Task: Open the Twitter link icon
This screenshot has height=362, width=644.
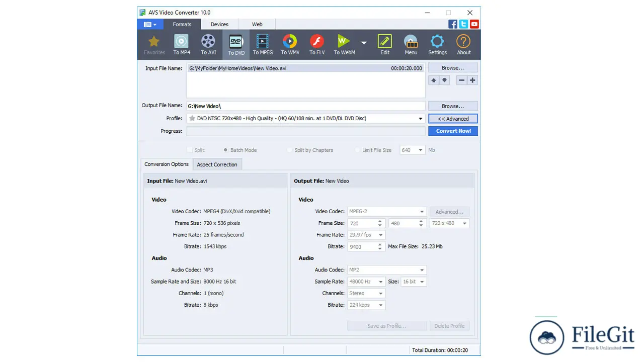Action: coord(463,24)
